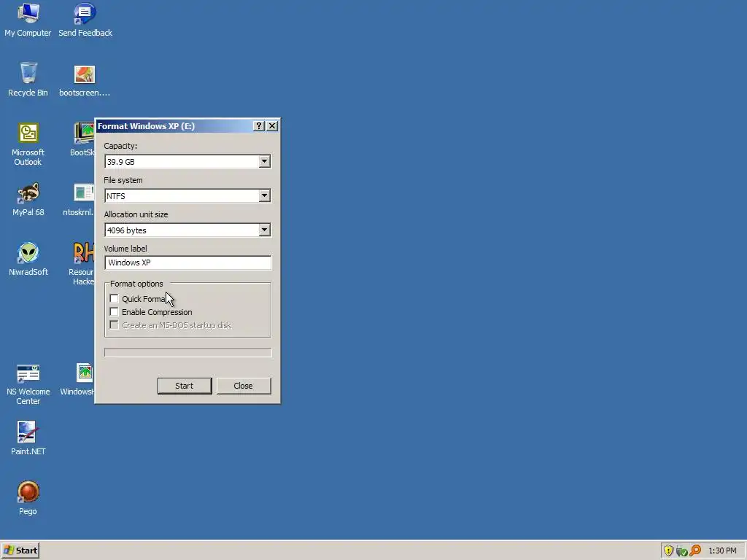Enable the Quick Format checkbox

point(114,298)
